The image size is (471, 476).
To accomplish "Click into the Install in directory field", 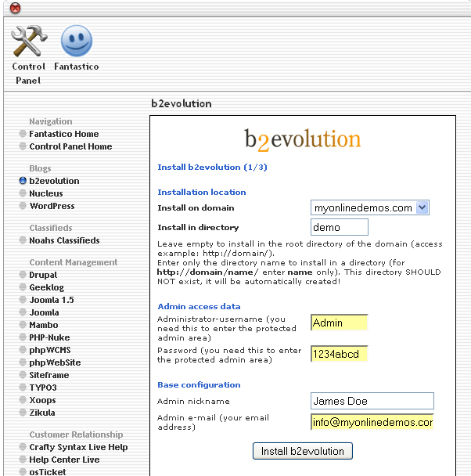I will coord(339,227).
